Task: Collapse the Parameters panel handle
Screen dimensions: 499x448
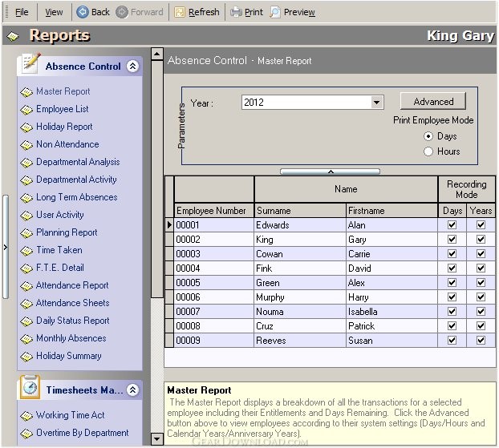Action: pos(330,172)
